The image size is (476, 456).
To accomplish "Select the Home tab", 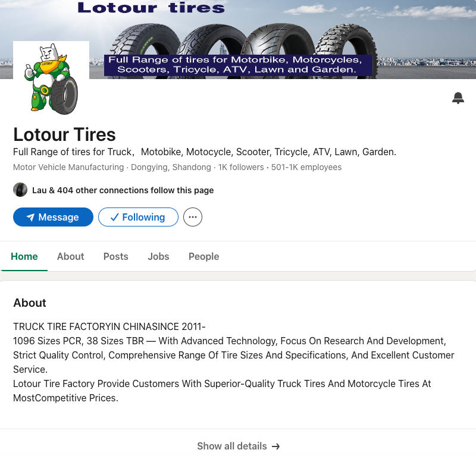I will 24,256.
